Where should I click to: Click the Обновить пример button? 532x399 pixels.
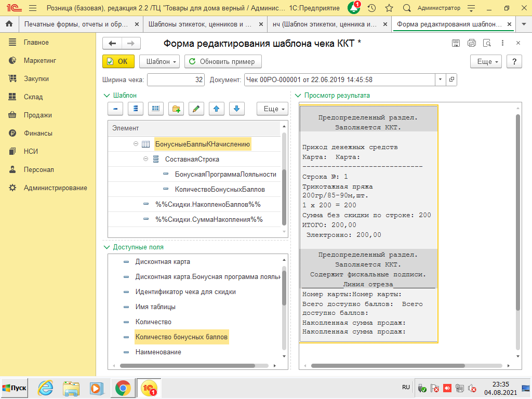point(223,61)
